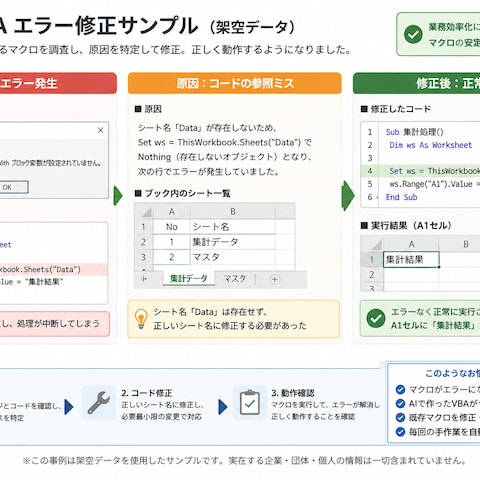Click the wrench icon for コード修正
480x480 pixels.
tap(98, 402)
